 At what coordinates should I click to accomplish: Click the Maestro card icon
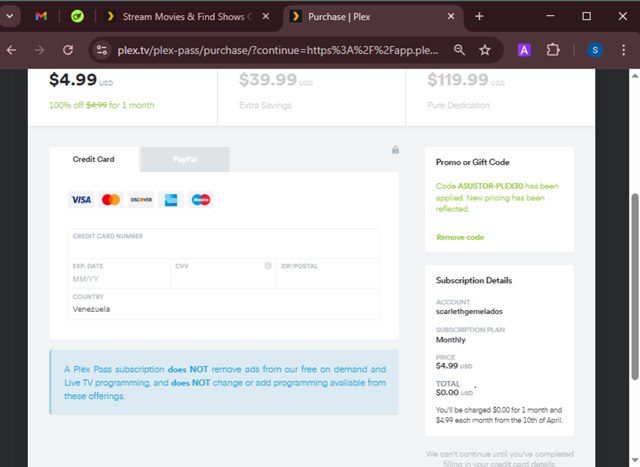tap(201, 200)
